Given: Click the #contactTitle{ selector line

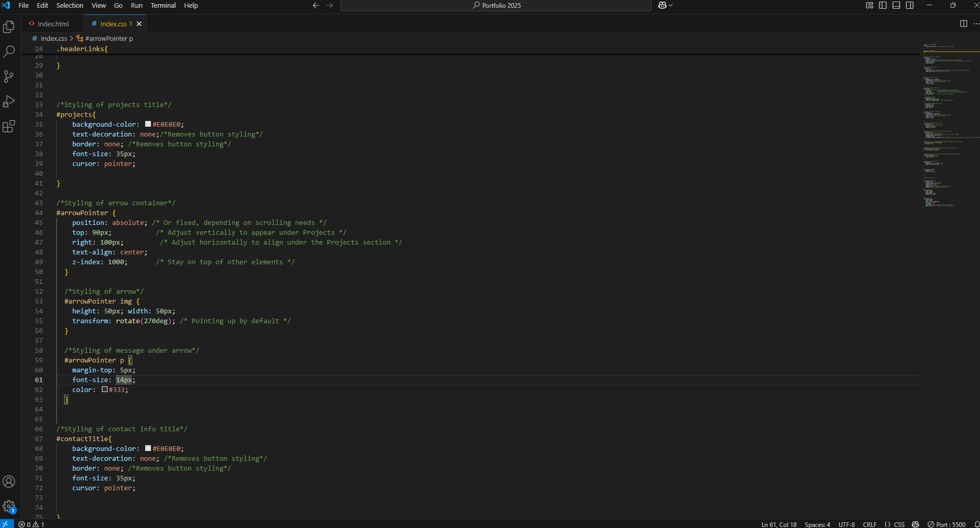Looking at the screenshot, I should (x=84, y=439).
